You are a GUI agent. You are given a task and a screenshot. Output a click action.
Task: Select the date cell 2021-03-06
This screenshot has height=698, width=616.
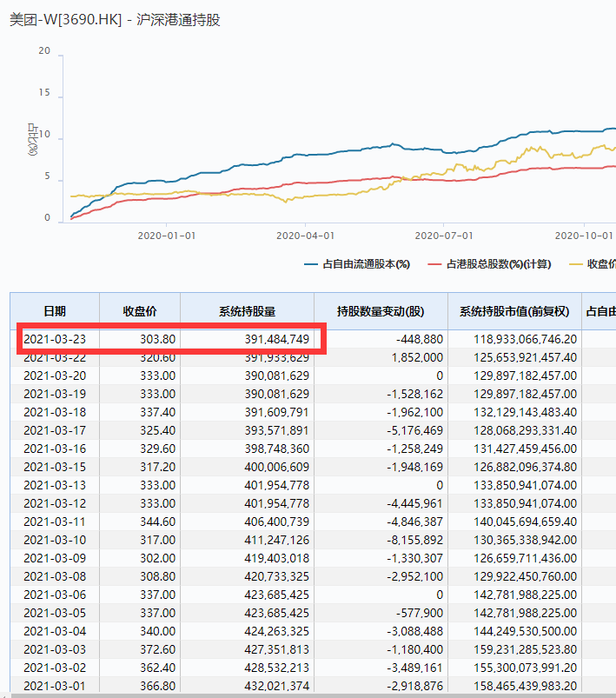click(55, 595)
